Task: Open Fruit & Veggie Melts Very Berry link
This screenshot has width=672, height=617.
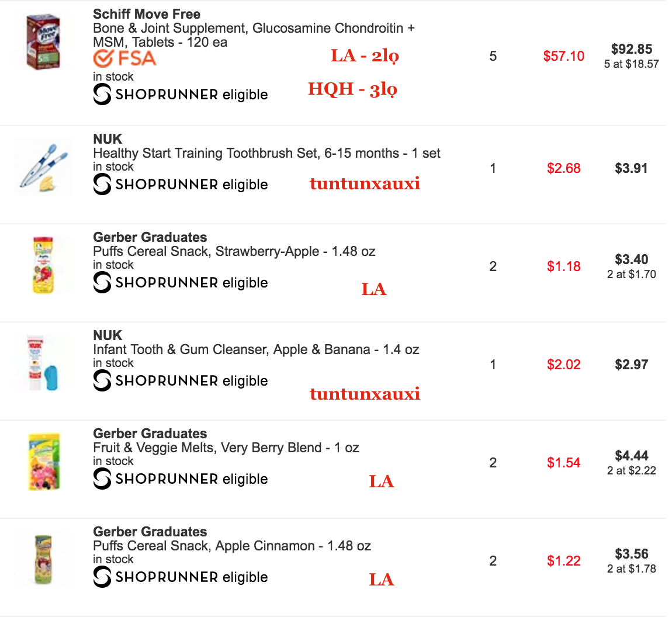Action: [x=226, y=448]
